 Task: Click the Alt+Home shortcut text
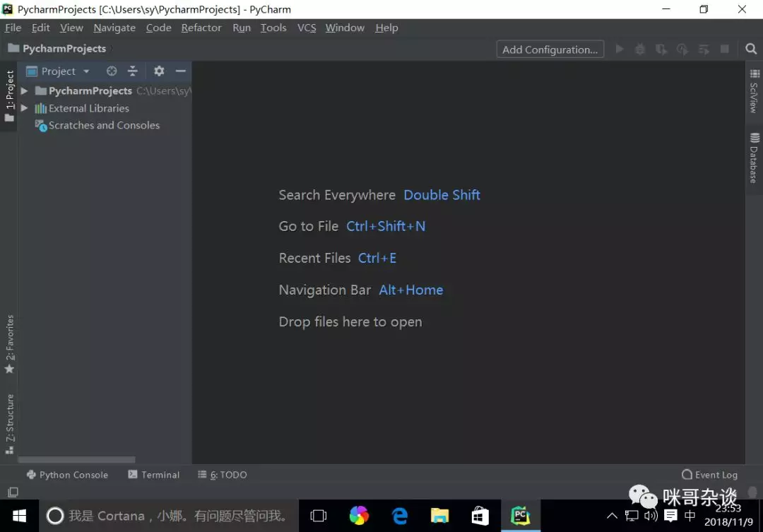point(411,290)
